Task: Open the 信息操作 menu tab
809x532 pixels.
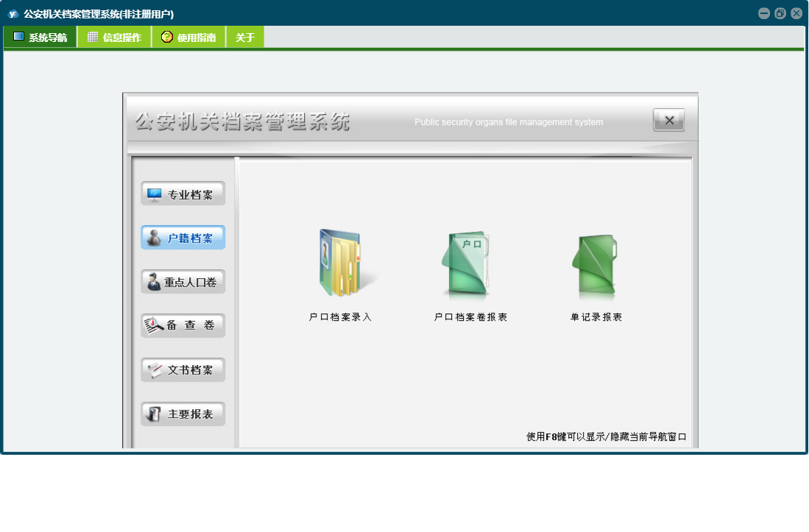Action: (114, 38)
